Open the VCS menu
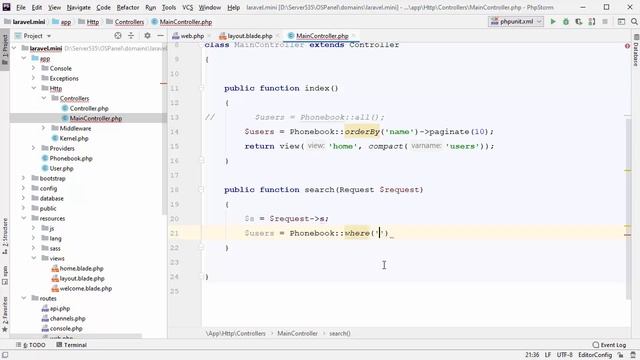Viewport: 640px width, 360px height. point(187,7)
